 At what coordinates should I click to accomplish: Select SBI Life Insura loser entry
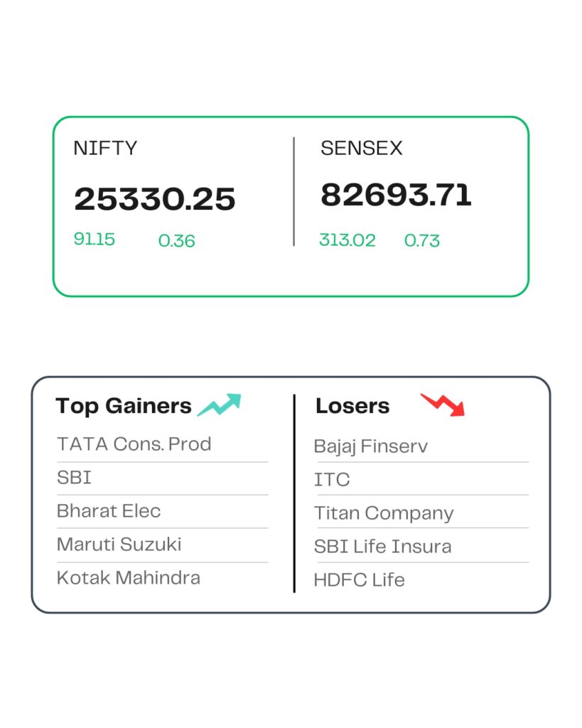click(382, 547)
